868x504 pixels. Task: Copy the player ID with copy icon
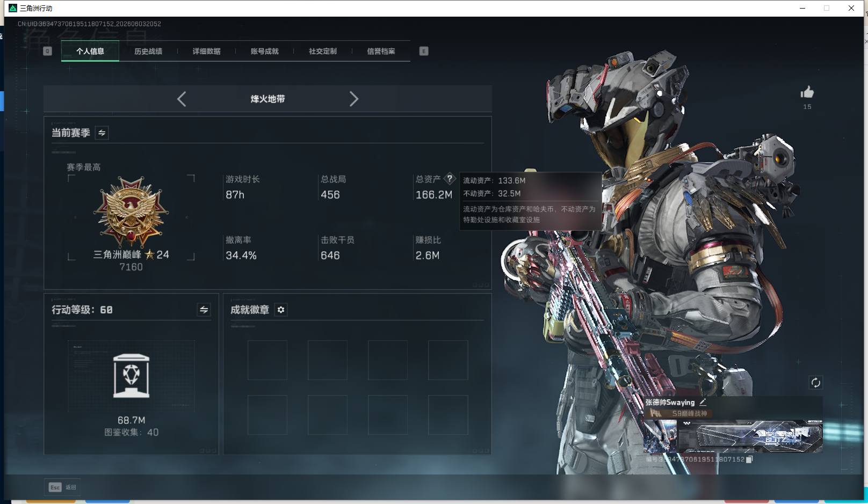(x=749, y=459)
